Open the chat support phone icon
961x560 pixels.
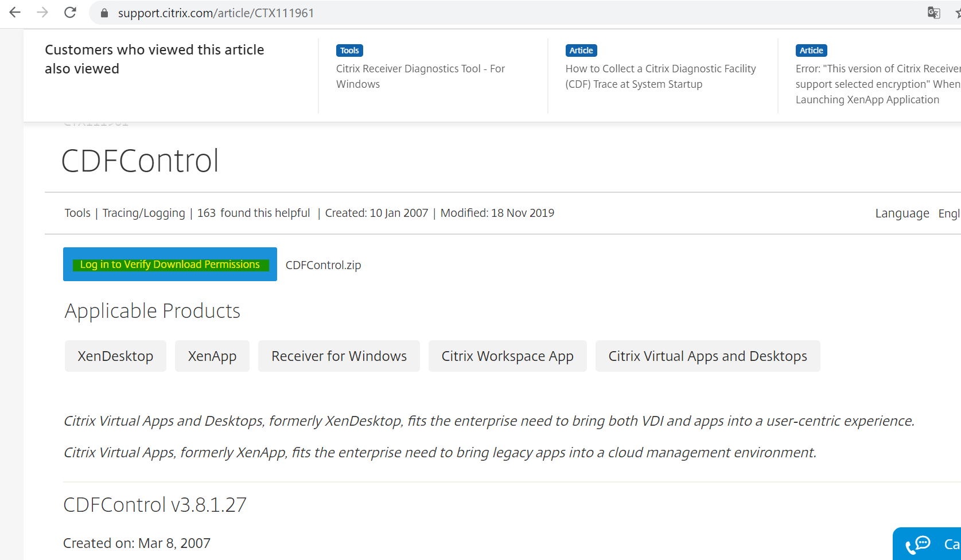tap(919, 545)
